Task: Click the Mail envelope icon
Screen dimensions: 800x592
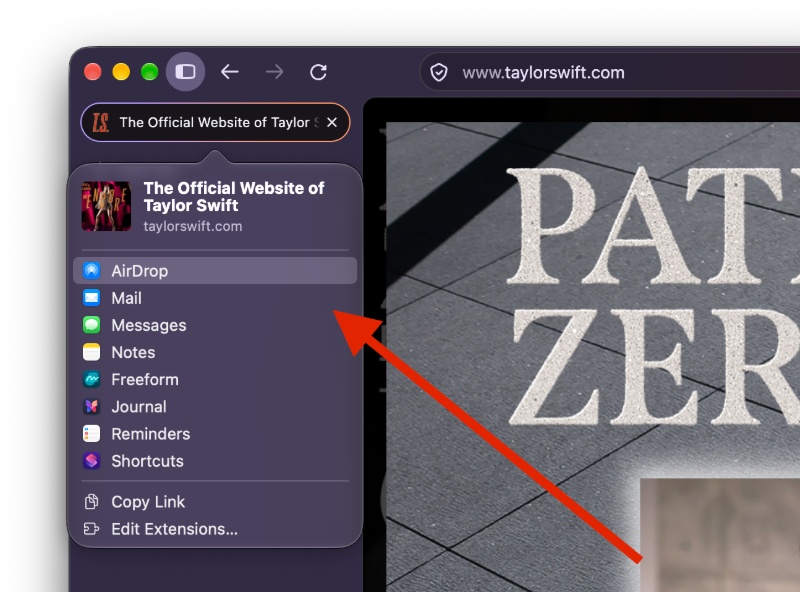Action: pyautogui.click(x=92, y=298)
